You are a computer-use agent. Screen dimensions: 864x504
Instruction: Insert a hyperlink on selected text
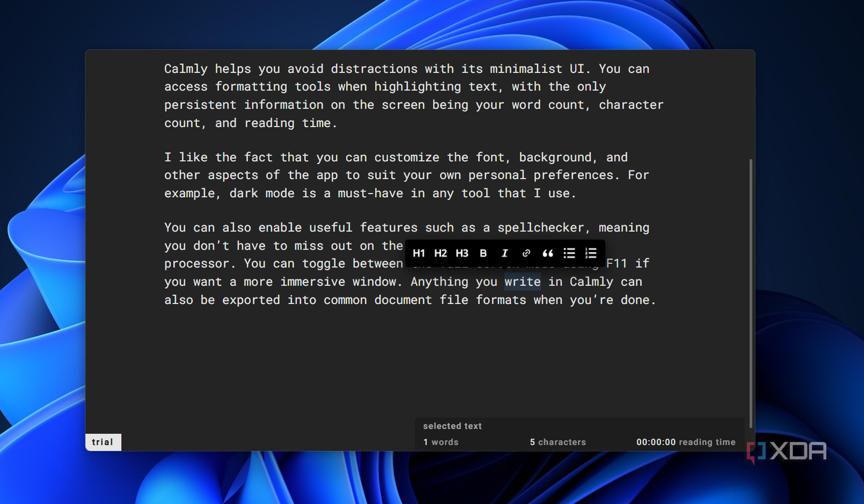(x=526, y=253)
